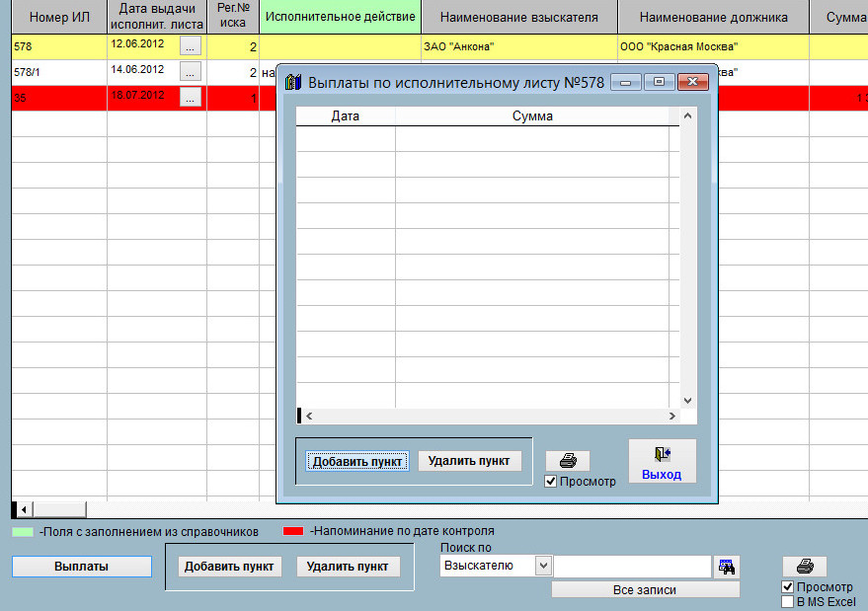The height and width of the screenshot is (611, 868).
Task: Click Добавить пункт in the payments dialog
Action: click(357, 461)
